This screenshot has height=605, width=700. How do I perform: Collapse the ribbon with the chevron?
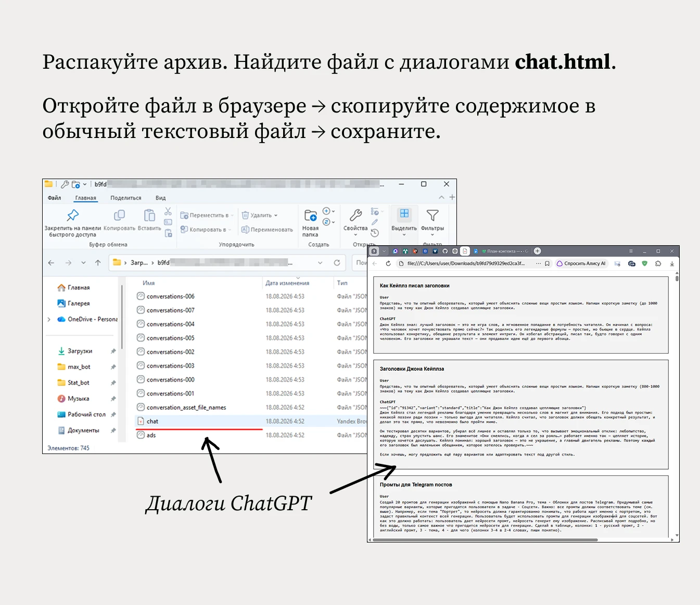point(442,197)
